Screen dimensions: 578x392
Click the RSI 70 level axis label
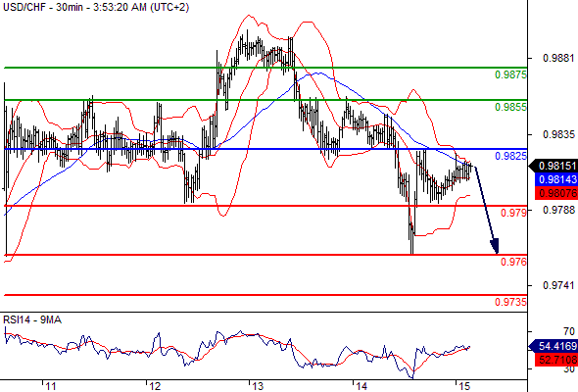click(x=569, y=331)
